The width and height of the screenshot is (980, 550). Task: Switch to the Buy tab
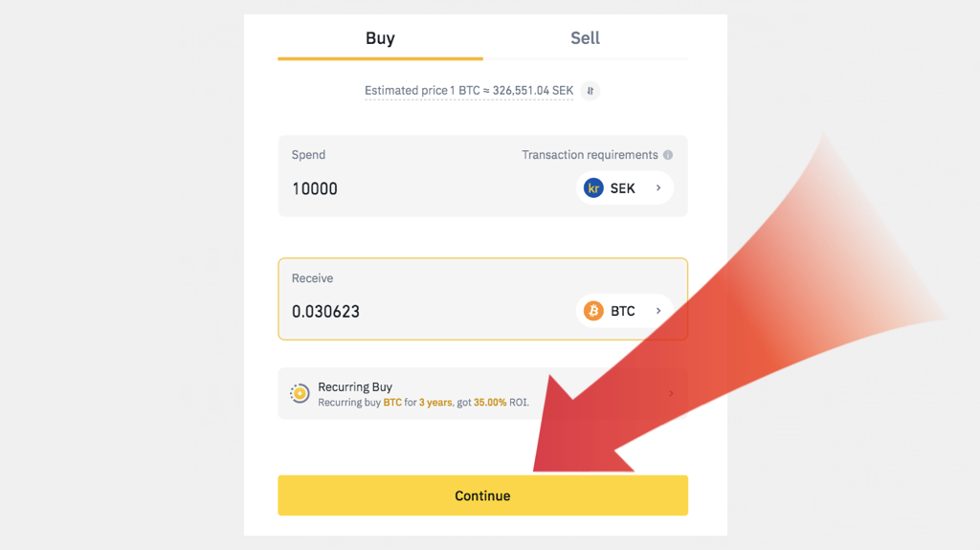click(380, 38)
